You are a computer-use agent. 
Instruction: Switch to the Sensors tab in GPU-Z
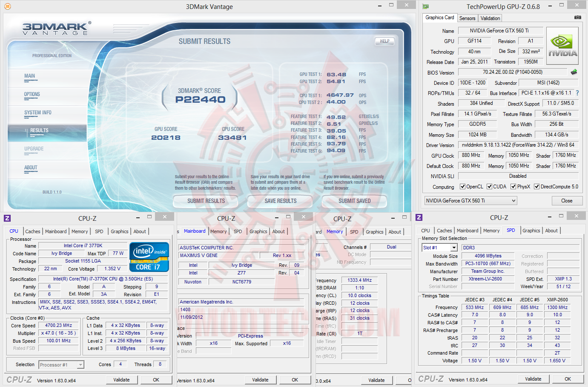point(468,18)
